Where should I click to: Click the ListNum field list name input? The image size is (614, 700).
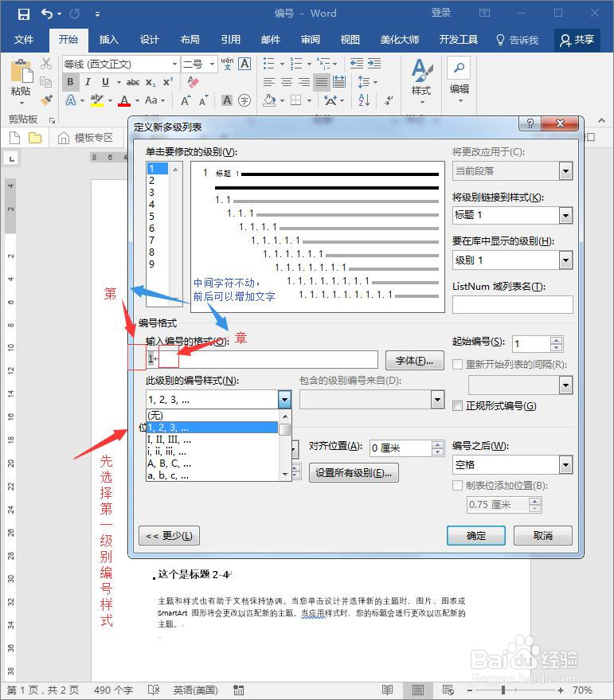pos(512,304)
